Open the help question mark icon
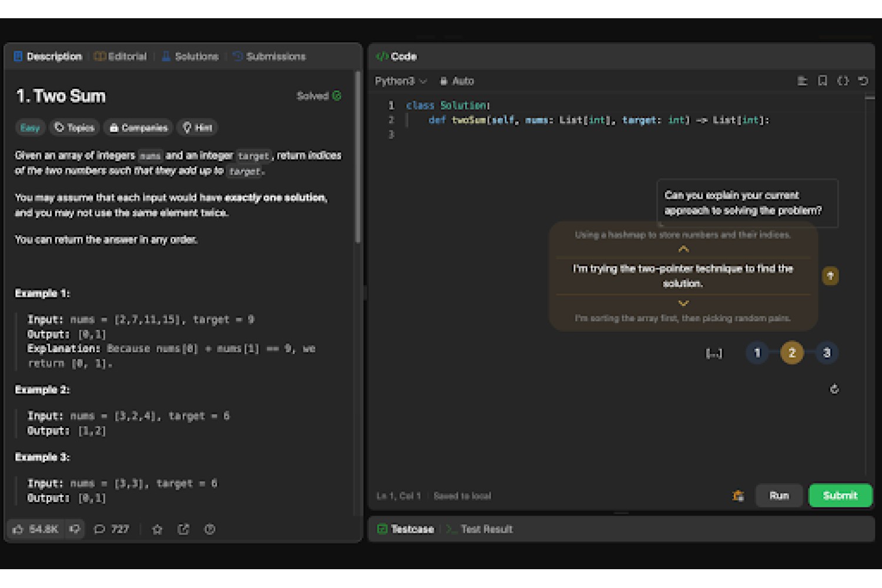882x588 pixels. [x=210, y=529]
